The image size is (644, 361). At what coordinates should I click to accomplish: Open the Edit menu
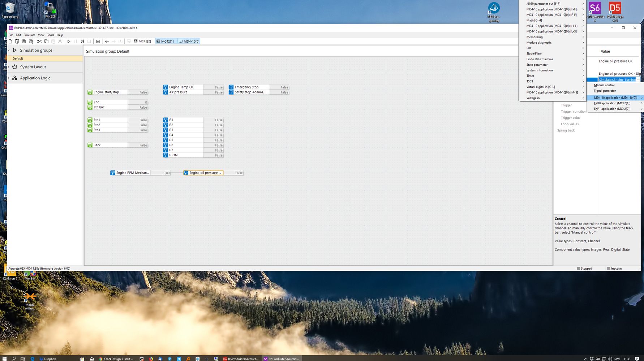coord(18,35)
